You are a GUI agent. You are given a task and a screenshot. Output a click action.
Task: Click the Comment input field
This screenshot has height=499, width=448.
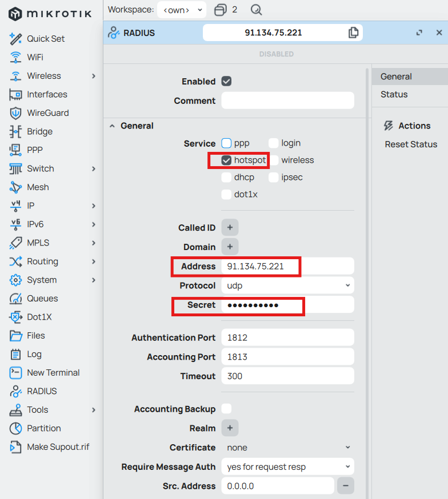[x=287, y=100]
